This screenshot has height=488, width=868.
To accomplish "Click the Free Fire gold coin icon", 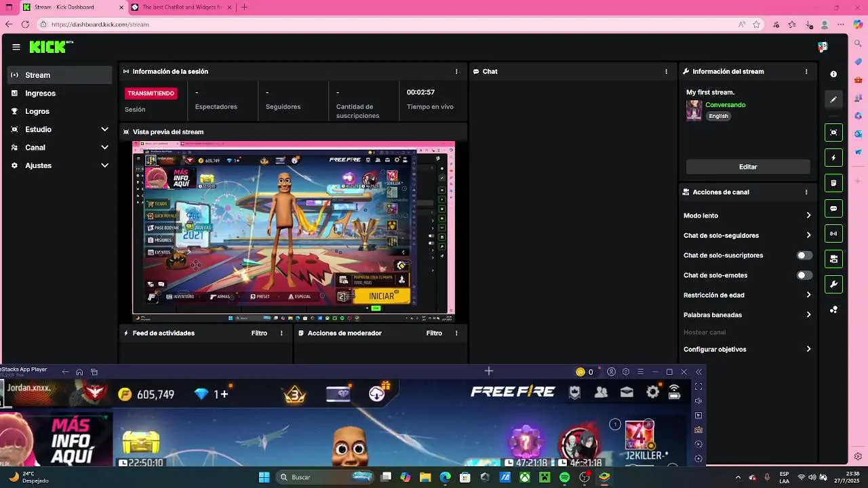I will tap(125, 394).
